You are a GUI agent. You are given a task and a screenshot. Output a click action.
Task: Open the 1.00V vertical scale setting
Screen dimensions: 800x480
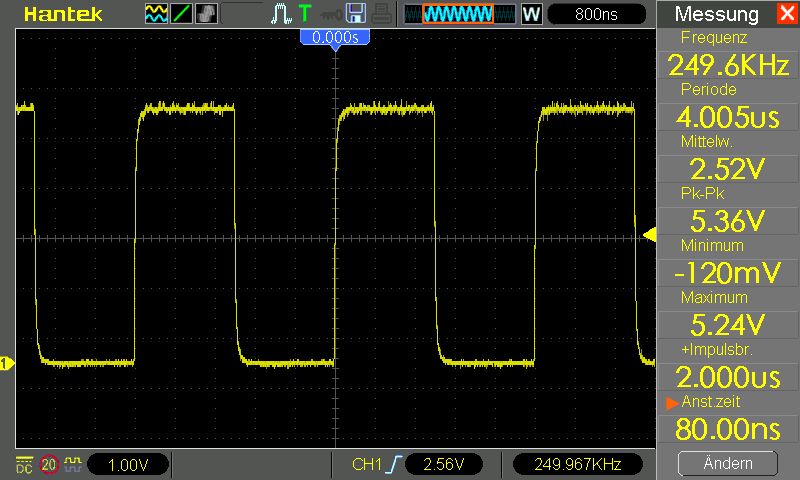tap(129, 464)
